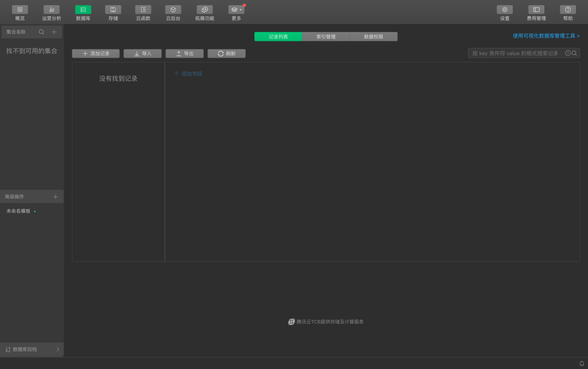The width and height of the screenshot is (588, 369).
Task: Click the 帮助 help icon
Action: coord(568,10)
